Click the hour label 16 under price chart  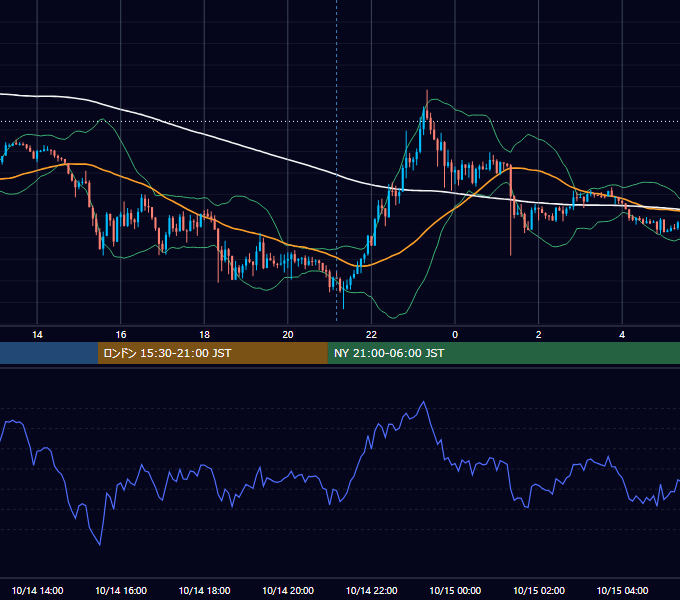[121, 335]
